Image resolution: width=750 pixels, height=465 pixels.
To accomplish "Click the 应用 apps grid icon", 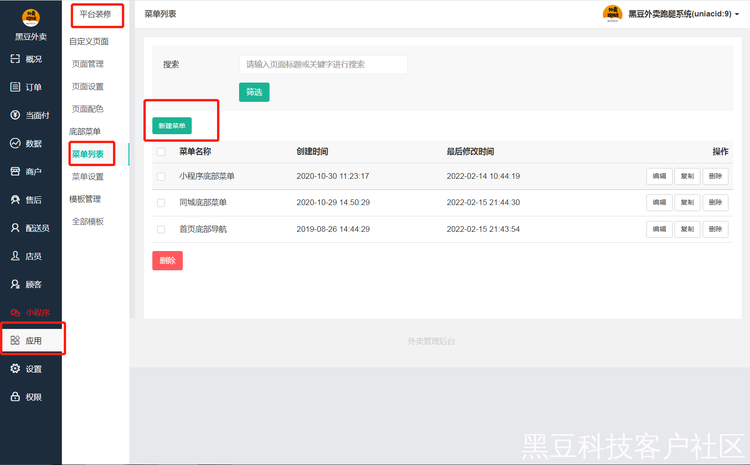I will coord(15,341).
